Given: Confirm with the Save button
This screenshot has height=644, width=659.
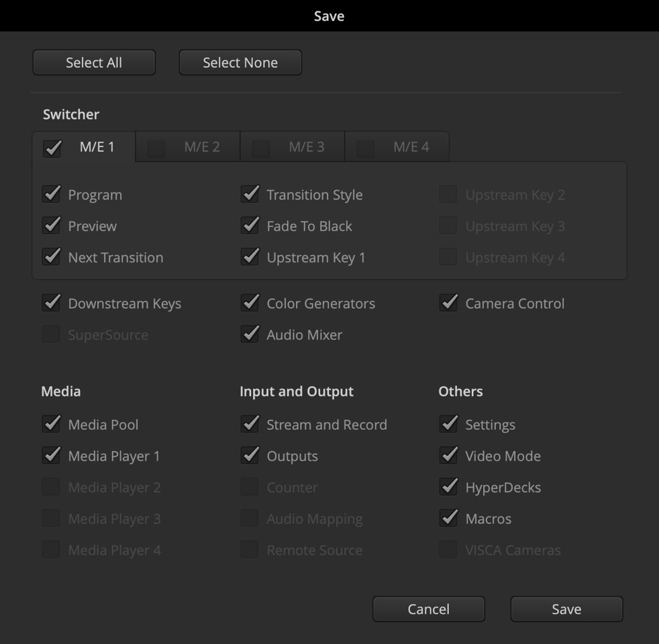Looking at the screenshot, I should coord(566,609).
